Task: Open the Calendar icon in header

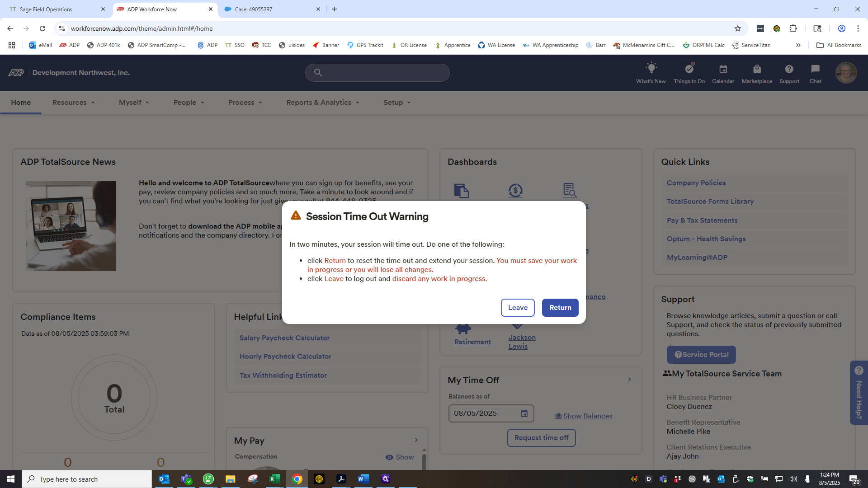Action: [723, 73]
